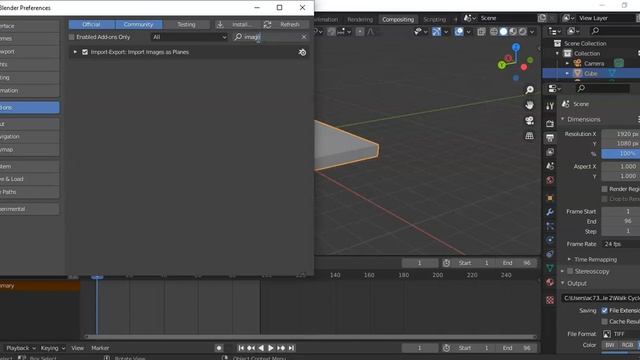This screenshot has width=640, height=360.
Task: Select solid shading mode icon
Action: pyautogui.click(x=503, y=31)
